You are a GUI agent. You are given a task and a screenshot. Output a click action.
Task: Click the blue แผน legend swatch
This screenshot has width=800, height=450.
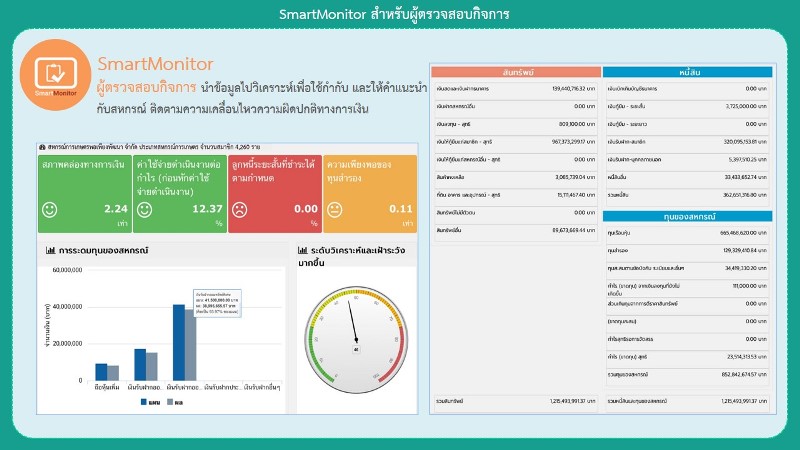[x=143, y=402]
